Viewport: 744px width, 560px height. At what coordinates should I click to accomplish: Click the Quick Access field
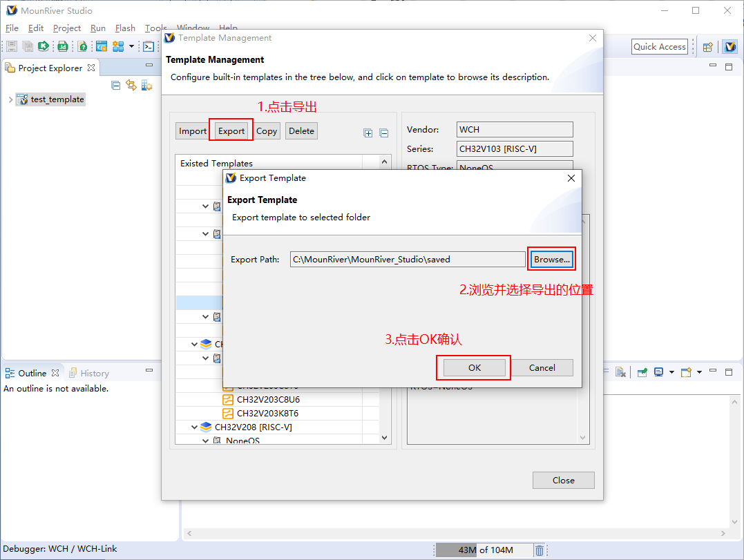pos(660,46)
